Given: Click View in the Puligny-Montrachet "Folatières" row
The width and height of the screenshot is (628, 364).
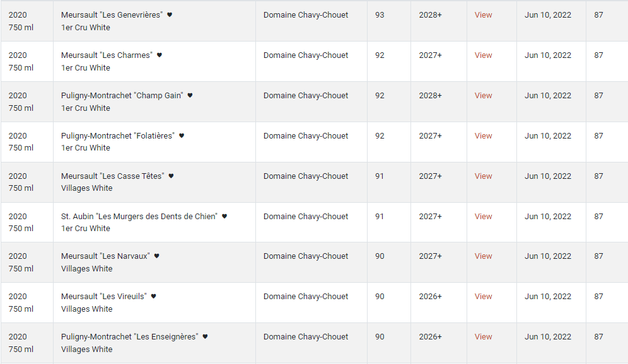Looking at the screenshot, I should point(483,136).
